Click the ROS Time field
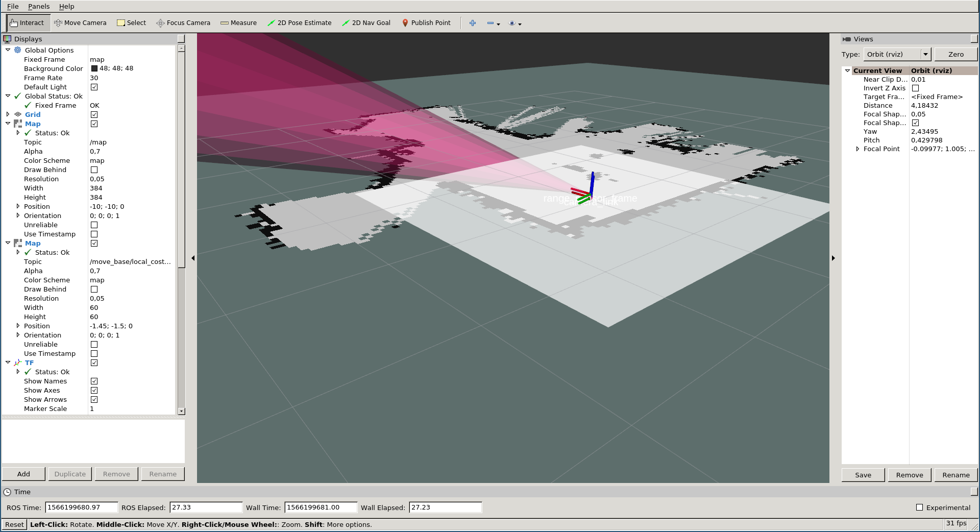This screenshot has width=980, height=532. 82,507
